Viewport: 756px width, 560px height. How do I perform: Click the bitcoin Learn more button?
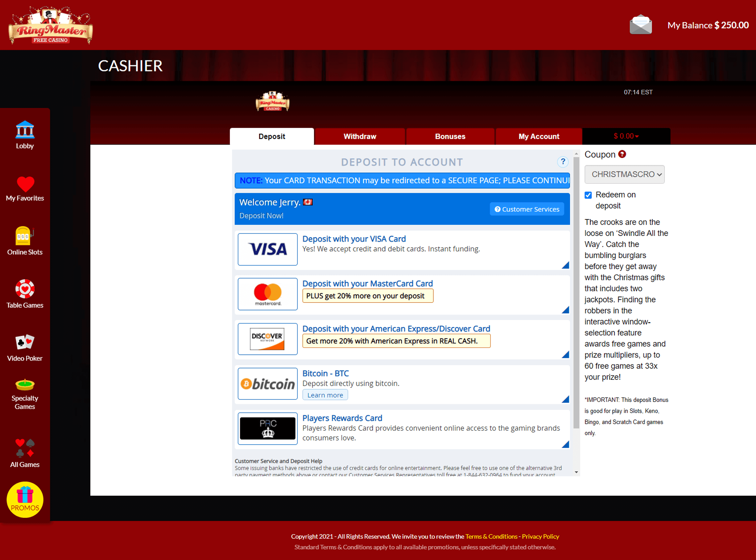click(325, 395)
